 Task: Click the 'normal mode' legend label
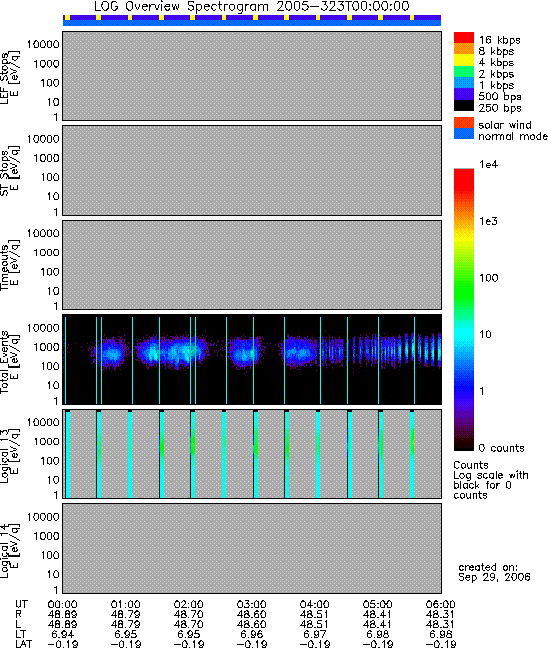click(513, 136)
